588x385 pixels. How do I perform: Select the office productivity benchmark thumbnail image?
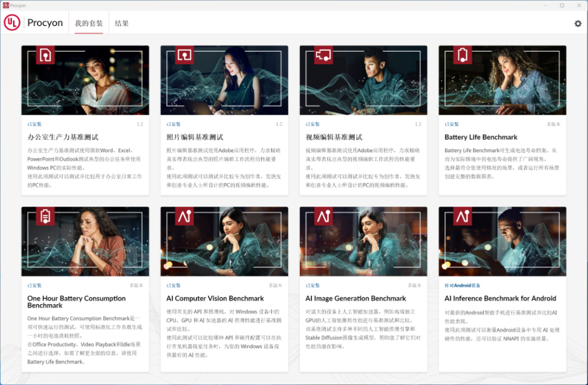click(85, 80)
